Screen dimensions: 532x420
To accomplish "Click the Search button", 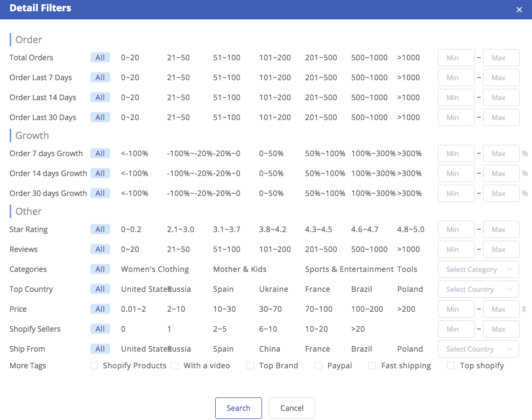I will coord(238,408).
